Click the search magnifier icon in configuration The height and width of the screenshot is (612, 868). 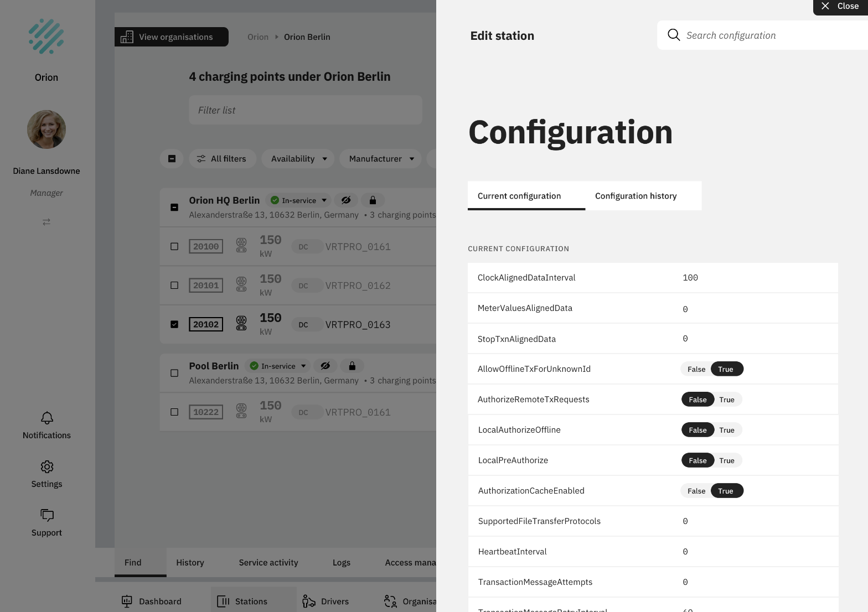click(x=674, y=35)
